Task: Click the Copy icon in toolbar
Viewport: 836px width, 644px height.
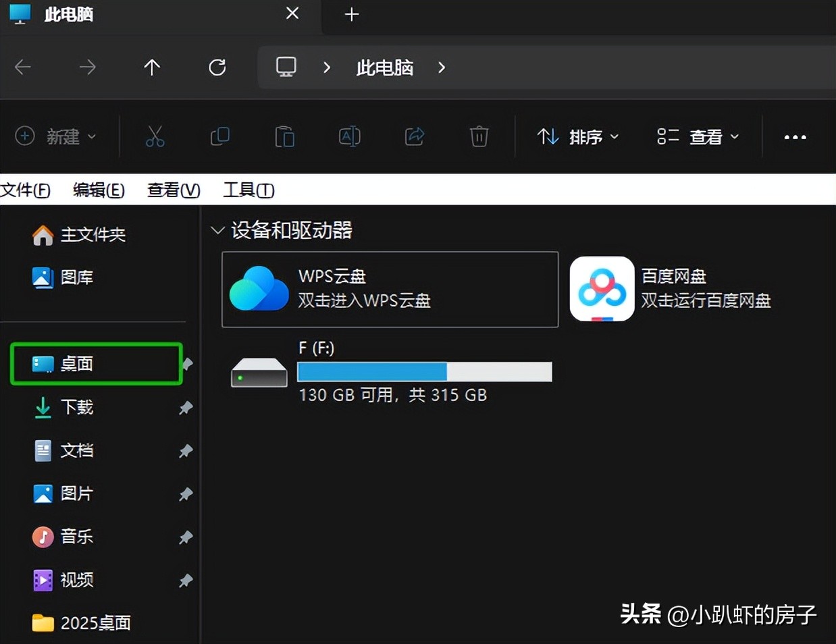Action: coord(220,137)
